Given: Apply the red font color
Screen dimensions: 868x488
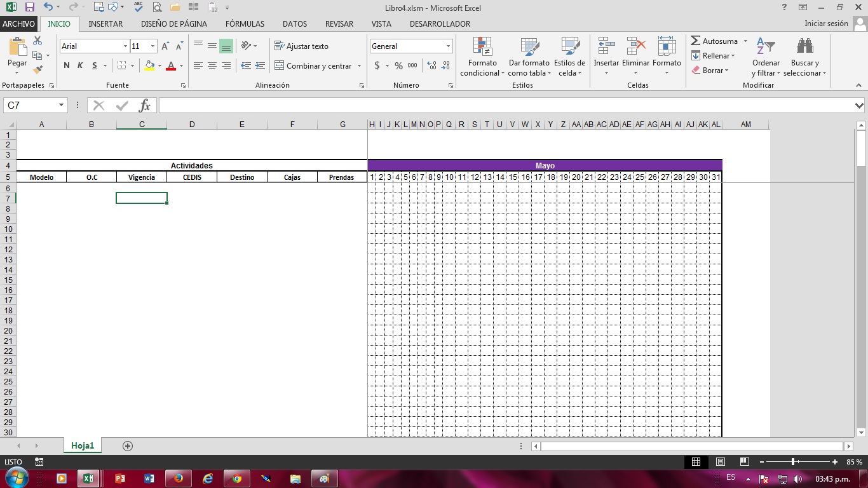Looking at the screenshot, I should [x=170, y=65].
